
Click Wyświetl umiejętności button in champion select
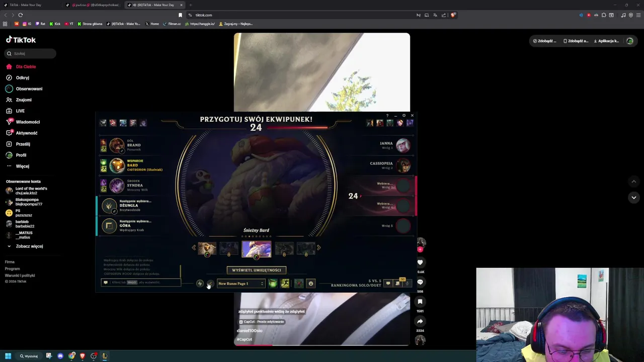click(x=256, y=270)
